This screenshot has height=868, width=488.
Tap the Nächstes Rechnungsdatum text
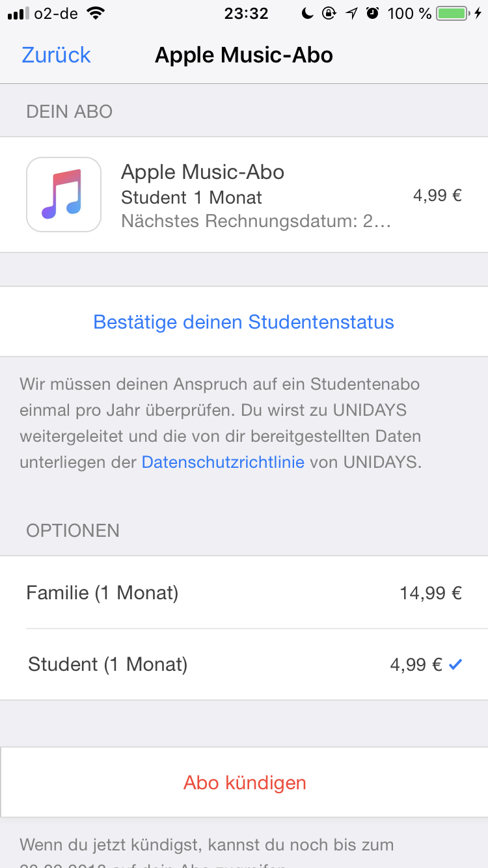click(x=256, y=221)
